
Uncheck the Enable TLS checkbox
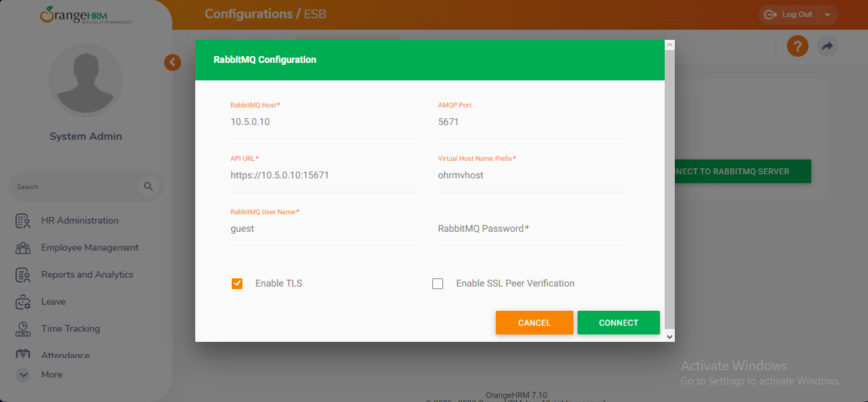tap(237, 284)
